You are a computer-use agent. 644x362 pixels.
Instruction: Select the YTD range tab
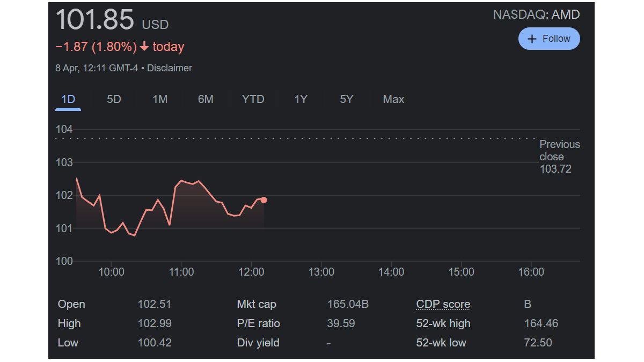[x=253, y=99]
